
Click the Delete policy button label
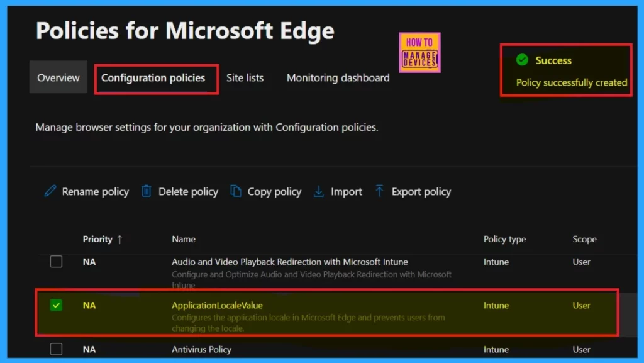[x=188, y=191]
